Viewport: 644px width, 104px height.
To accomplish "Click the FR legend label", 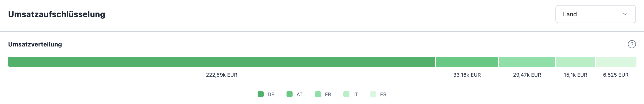I will pos(328,94).
